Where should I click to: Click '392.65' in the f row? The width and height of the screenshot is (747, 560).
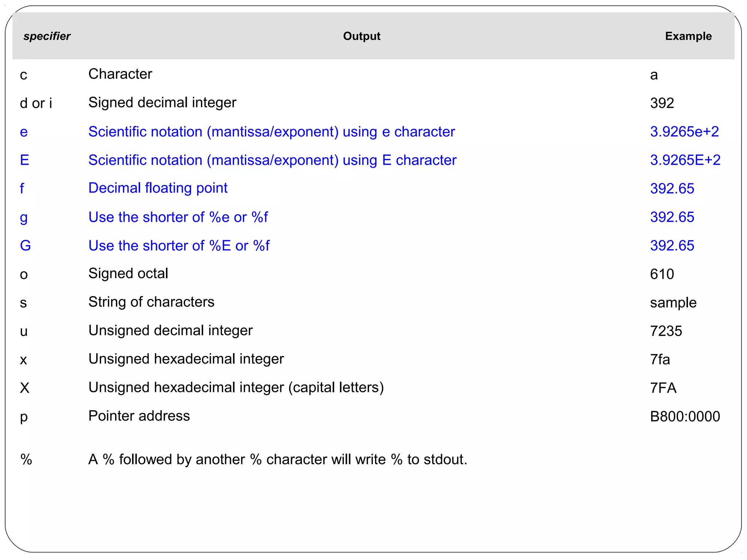point(672,188)
